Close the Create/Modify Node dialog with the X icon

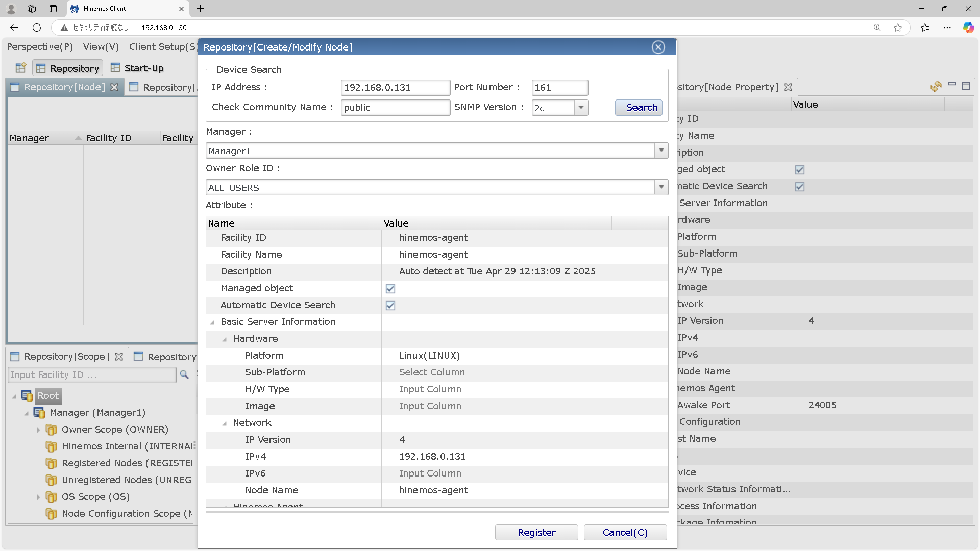coord(658,47)
